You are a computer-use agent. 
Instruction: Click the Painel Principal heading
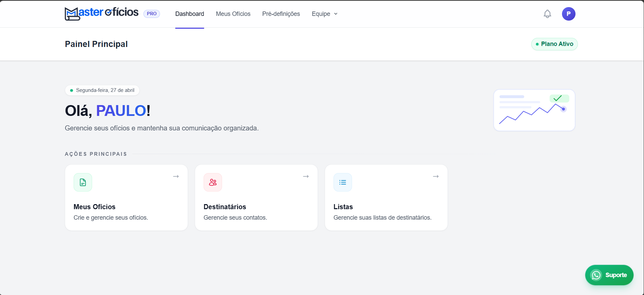(96, 44)
